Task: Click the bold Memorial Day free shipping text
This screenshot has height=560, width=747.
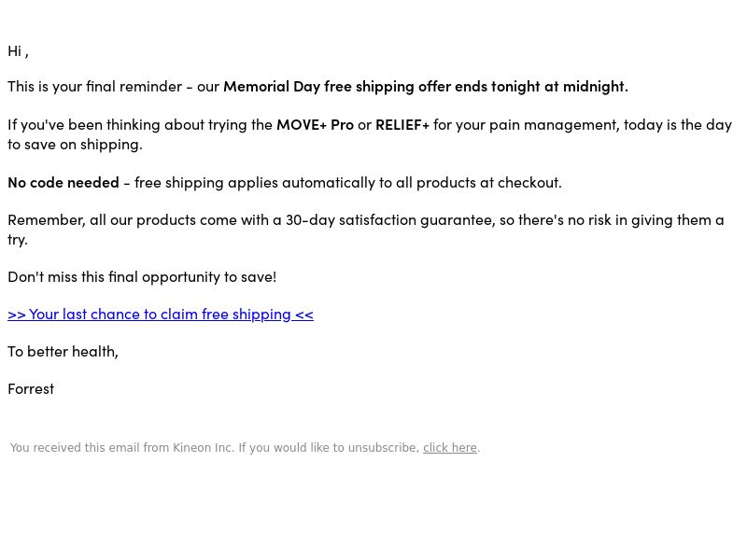Action: coord(425,86)
